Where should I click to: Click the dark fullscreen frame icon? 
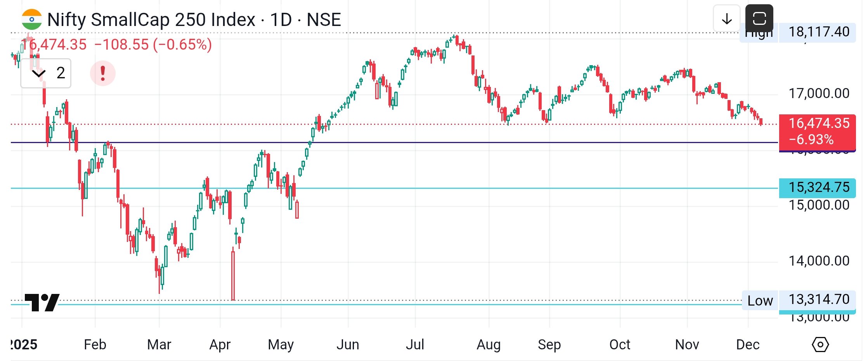[759, 18]
